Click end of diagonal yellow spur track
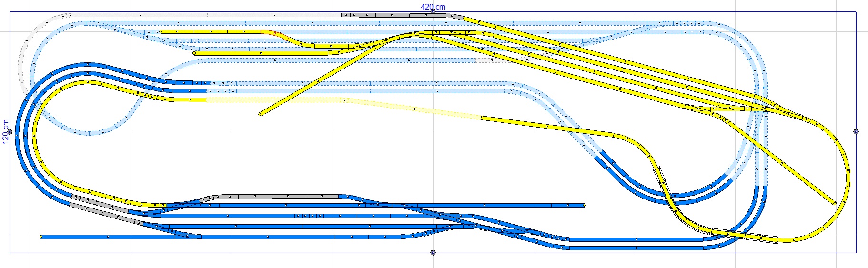The width and height of the screenshot is (868, 268). click(261, 114)
